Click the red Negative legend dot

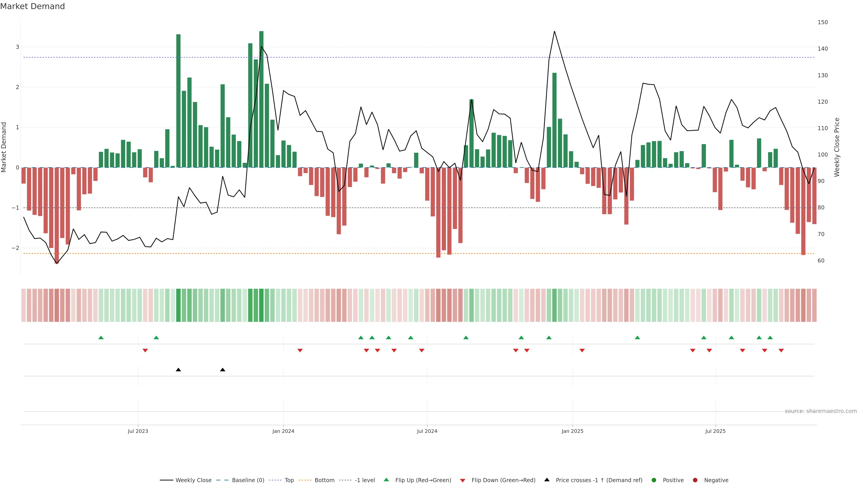click(695, 480)
